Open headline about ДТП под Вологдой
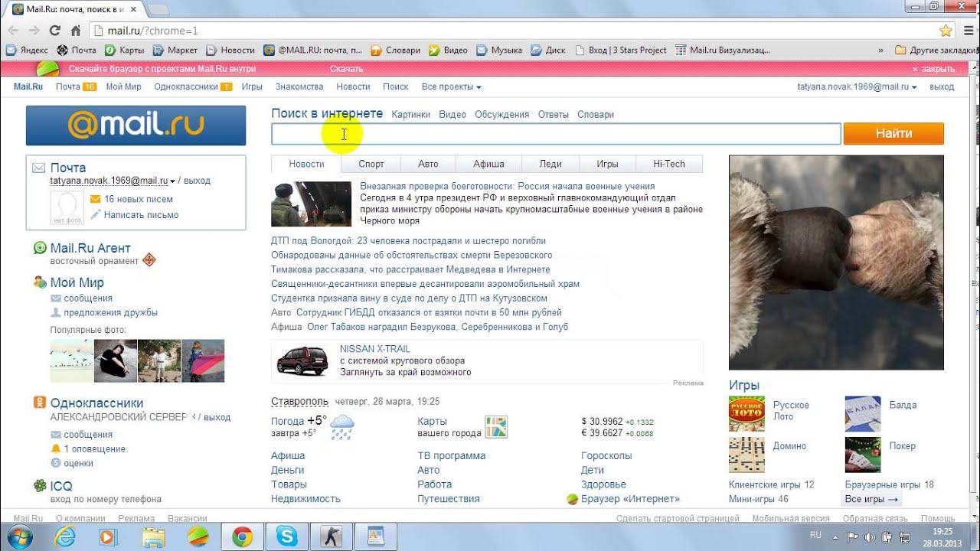 pos(408,240)
